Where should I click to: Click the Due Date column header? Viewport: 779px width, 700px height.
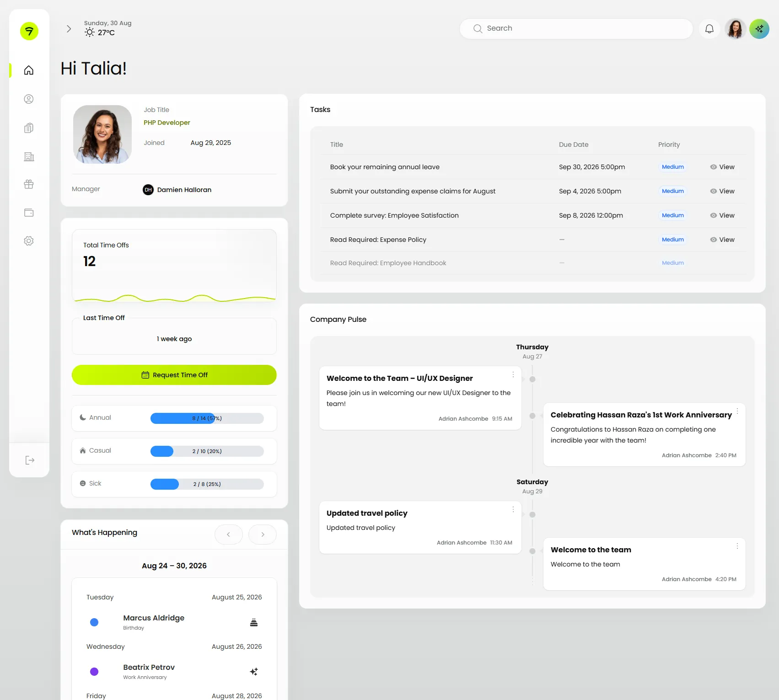pyautogui.click(x=574, y=144)
